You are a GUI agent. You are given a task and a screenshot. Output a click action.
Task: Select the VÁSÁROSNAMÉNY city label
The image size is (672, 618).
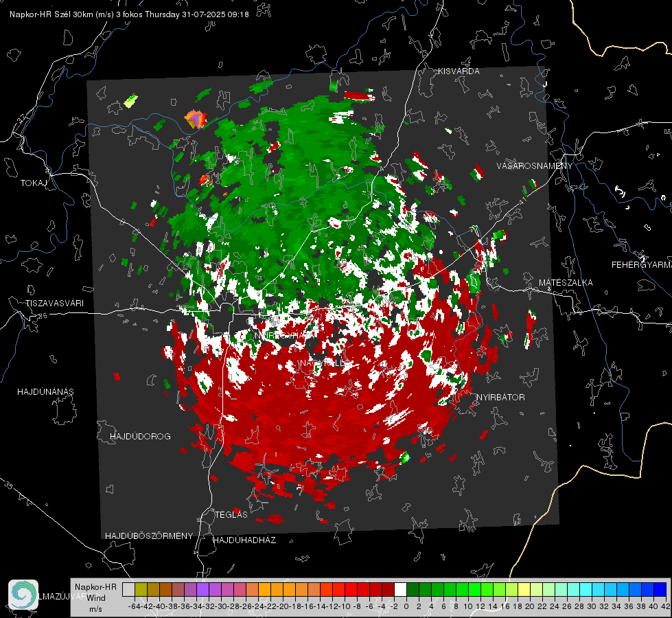(535, 166)
